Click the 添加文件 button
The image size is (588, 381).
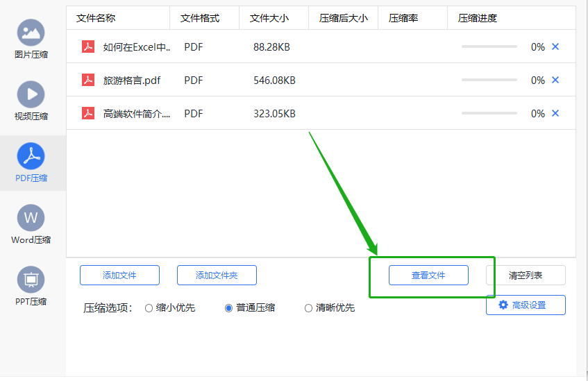119,276
